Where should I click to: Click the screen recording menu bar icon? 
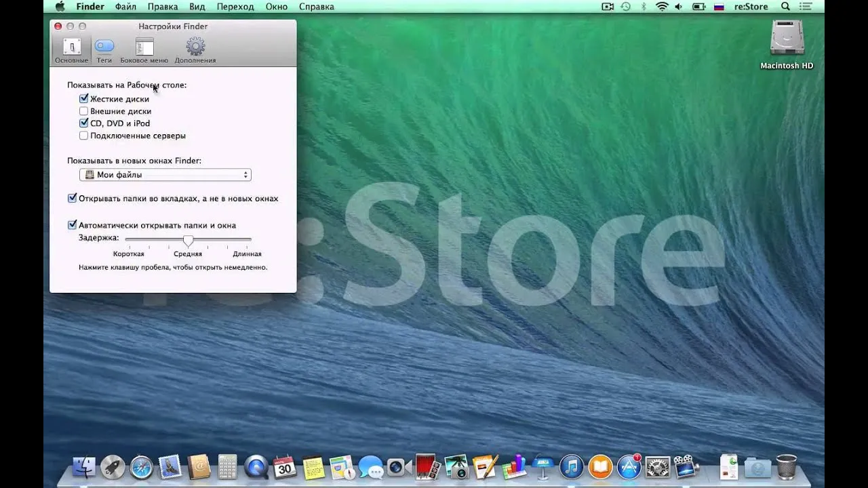pos(608,7)
